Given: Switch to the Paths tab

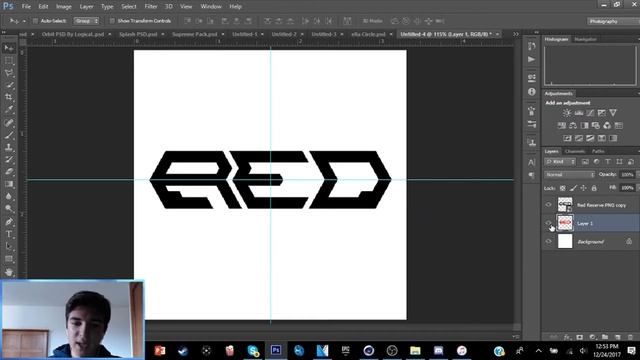Looking at the screenshot, I should pos(598,151).
